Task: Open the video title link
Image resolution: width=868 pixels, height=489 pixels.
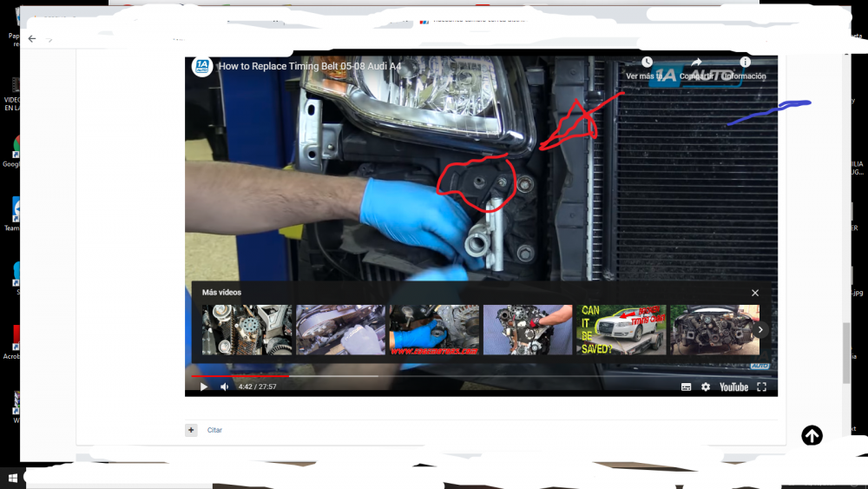Action: click(x=310, y=67)
